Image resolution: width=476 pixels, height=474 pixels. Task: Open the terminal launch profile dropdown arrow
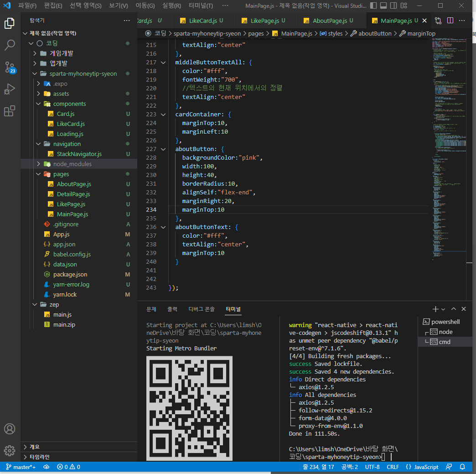(x=443, y=309)
